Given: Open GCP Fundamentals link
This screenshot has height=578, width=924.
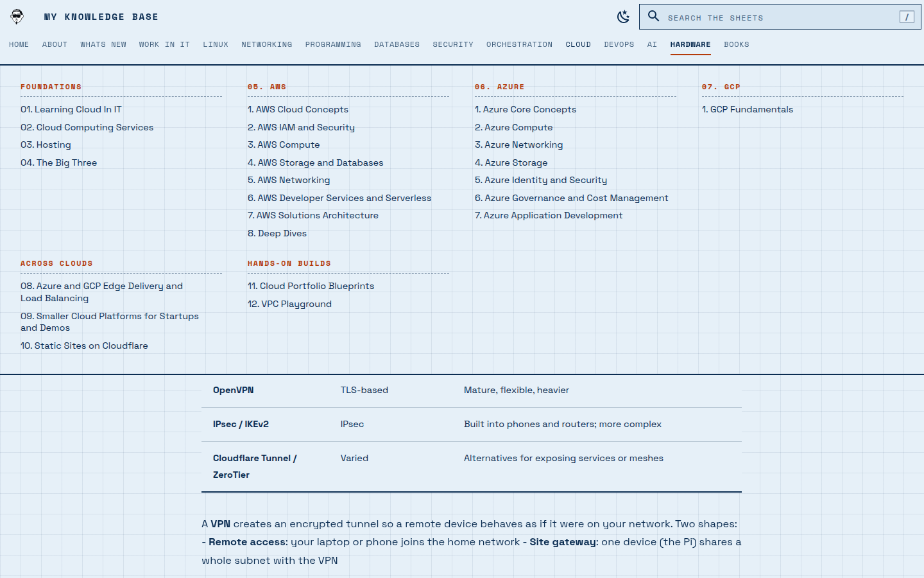Looking at the screenshot, I should coord(748,109).
